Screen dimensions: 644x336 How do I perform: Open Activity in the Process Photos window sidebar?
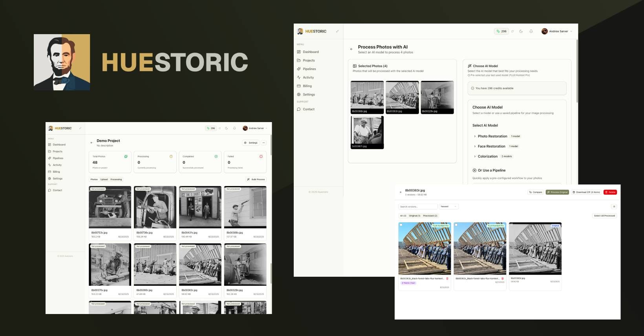pos(306,78)
